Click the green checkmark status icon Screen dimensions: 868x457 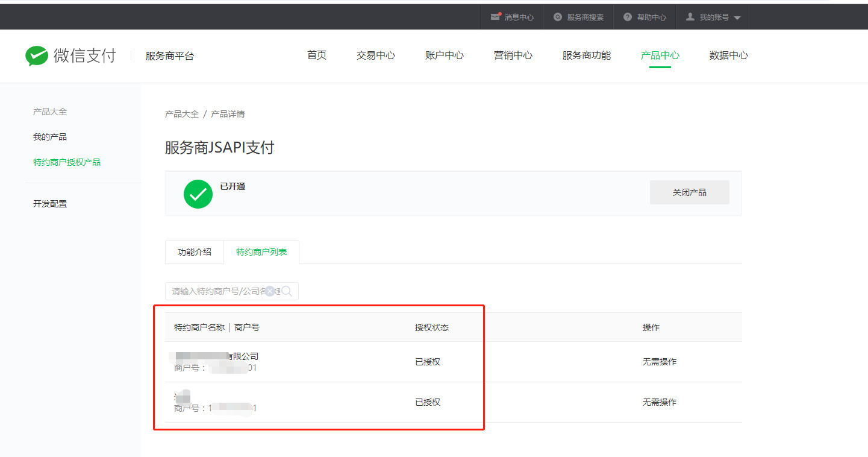(198, 194)
